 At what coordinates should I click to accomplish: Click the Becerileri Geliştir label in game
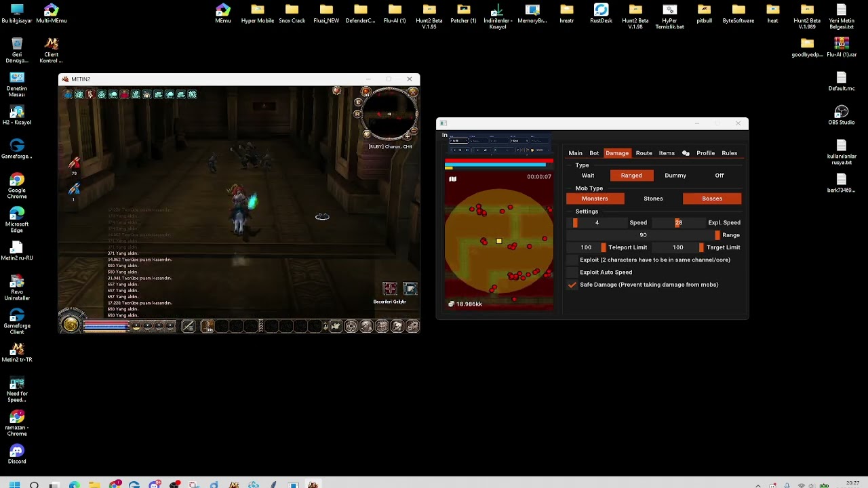click(389, 302)
